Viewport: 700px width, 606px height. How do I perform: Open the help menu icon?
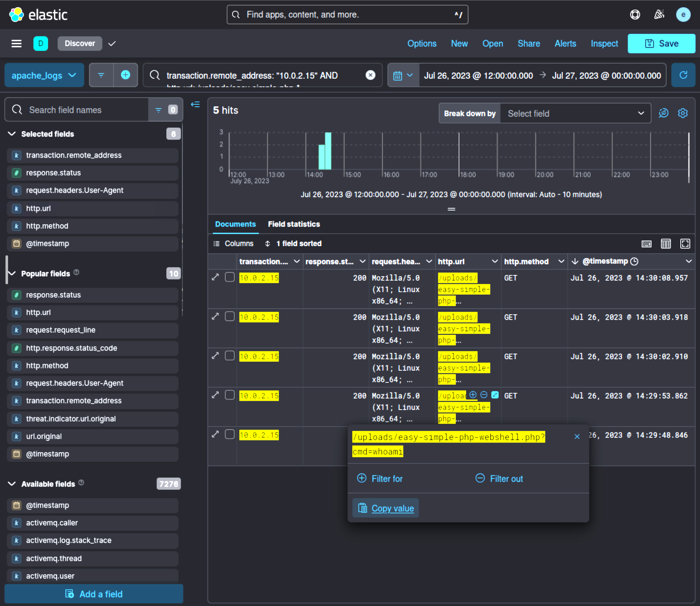[635, 15]
